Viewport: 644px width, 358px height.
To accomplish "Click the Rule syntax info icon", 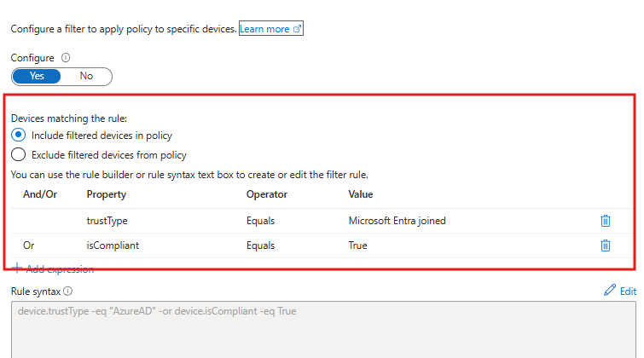I will 68,291.
